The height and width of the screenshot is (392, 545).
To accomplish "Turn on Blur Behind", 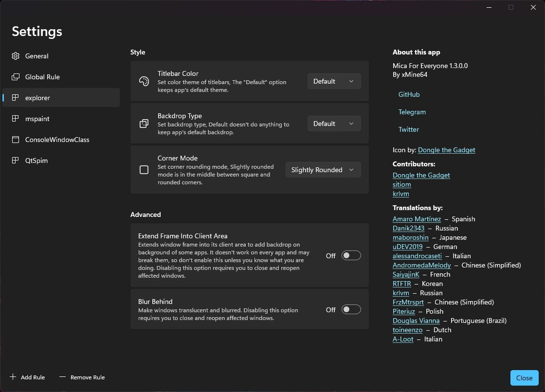I will point(351,309).
